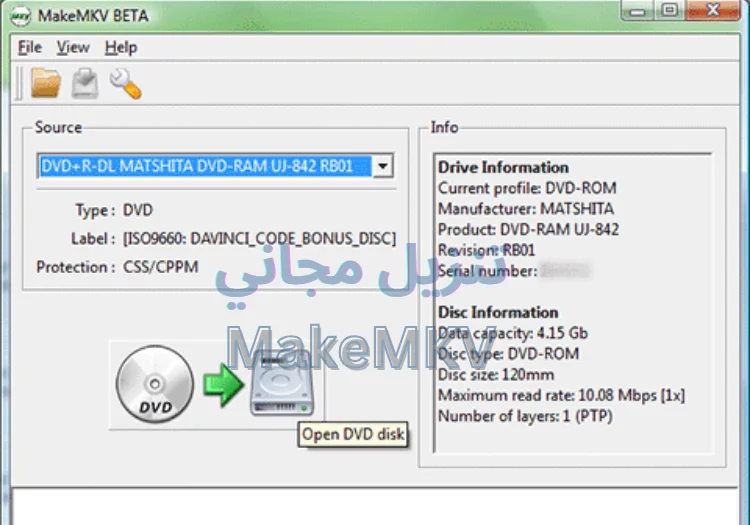
Task: Click the backup disc toolbar icon
Action: click(85, 83)
